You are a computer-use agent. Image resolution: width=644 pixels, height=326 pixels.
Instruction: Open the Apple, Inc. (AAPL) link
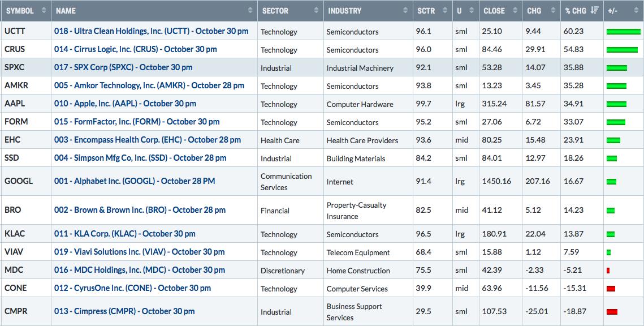pos(126,104)
